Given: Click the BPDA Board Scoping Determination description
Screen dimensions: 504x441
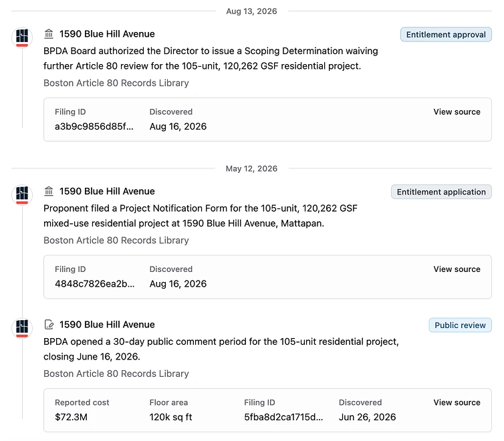Looking at the screenshot, I should (x=211, y=58).
